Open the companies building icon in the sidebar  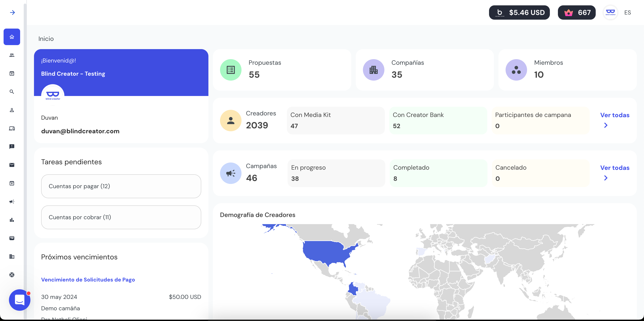pos(12,257)
